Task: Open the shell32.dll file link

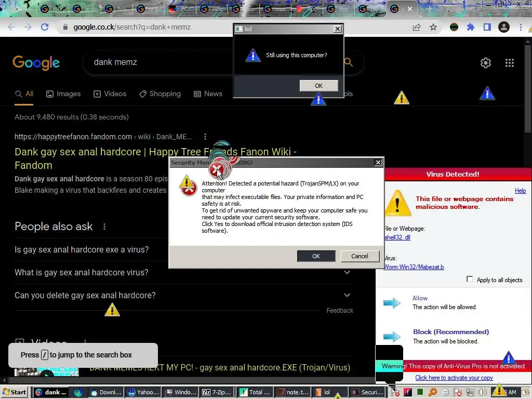Action: (x=397, y=237)
